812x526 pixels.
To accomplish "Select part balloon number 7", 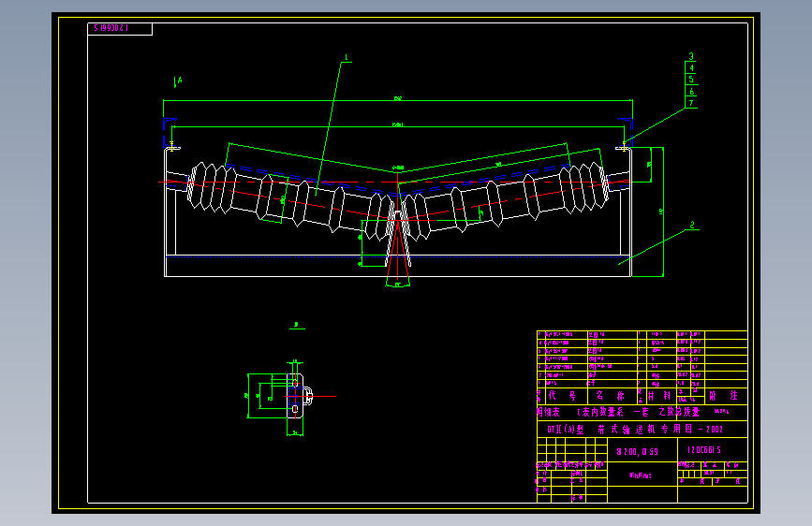I will 691,103.
